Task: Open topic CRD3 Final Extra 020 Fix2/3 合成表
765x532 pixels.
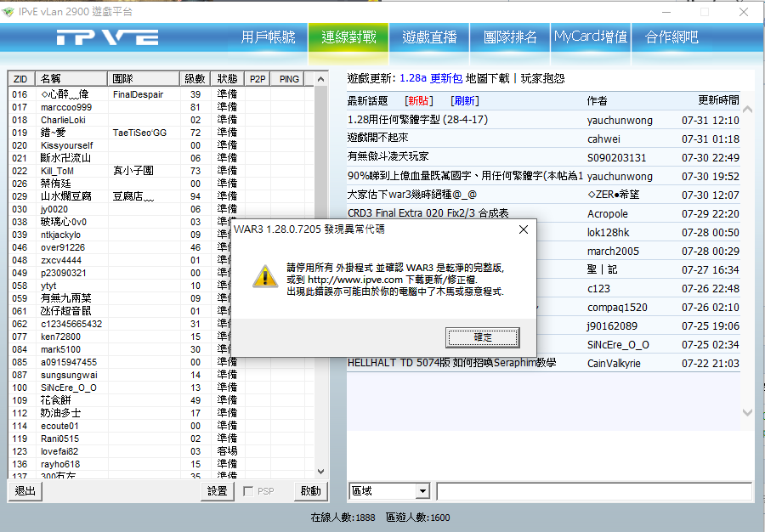Action: point(428,213)
